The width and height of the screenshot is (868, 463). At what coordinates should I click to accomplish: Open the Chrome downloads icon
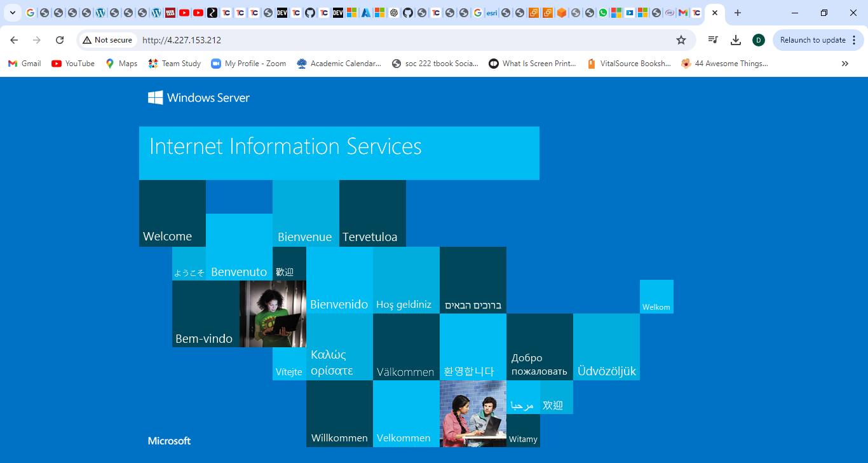736,40
